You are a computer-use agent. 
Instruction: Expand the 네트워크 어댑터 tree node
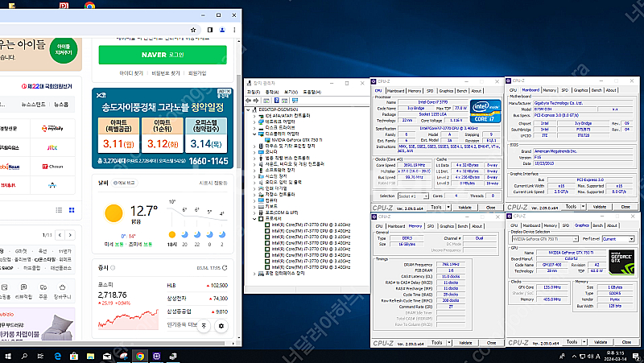[x=254, y=122]
